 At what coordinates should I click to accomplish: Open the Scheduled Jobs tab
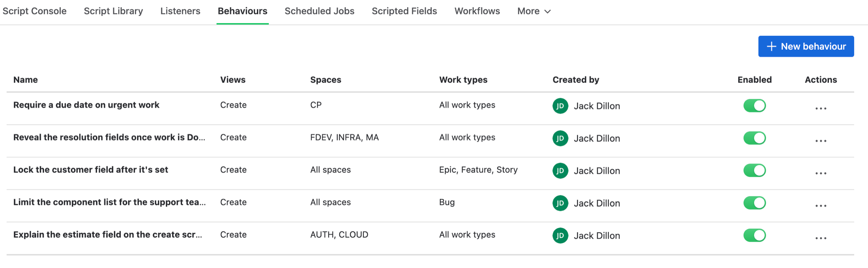tap(319, 11)
